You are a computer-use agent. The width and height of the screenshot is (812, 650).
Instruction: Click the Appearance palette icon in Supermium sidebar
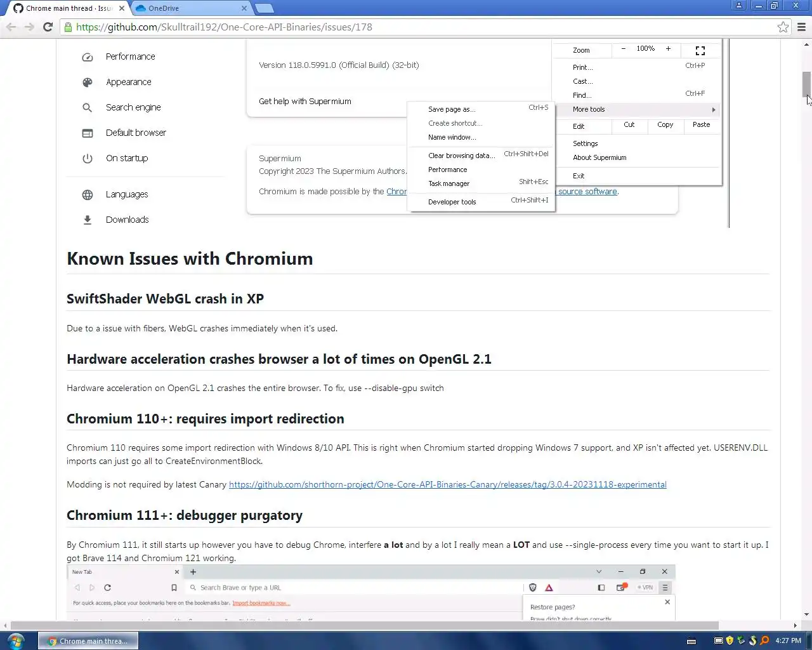tap(88, 82)
